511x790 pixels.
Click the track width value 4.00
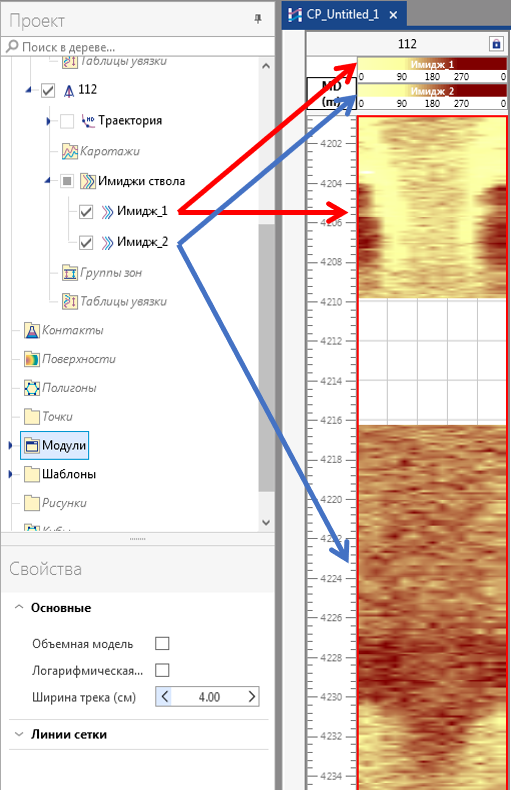(x=209, y=697)
